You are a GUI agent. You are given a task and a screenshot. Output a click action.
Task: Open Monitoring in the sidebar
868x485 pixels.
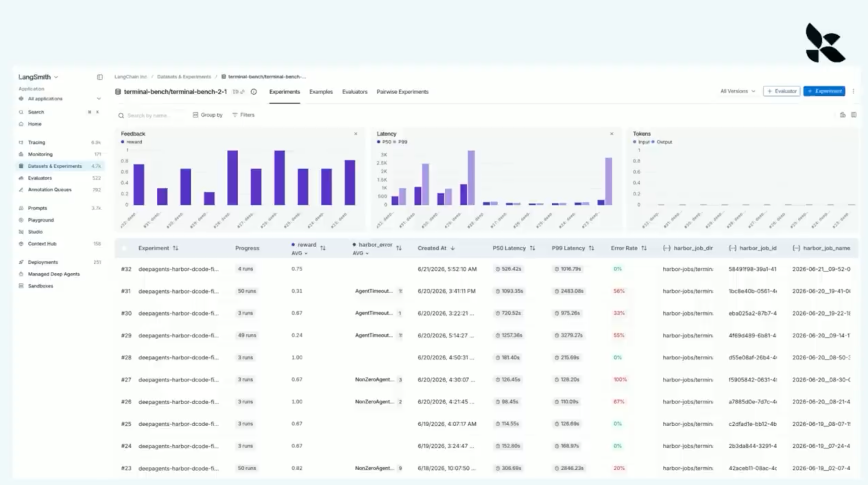pyautogui.click(x=40, y=154)
